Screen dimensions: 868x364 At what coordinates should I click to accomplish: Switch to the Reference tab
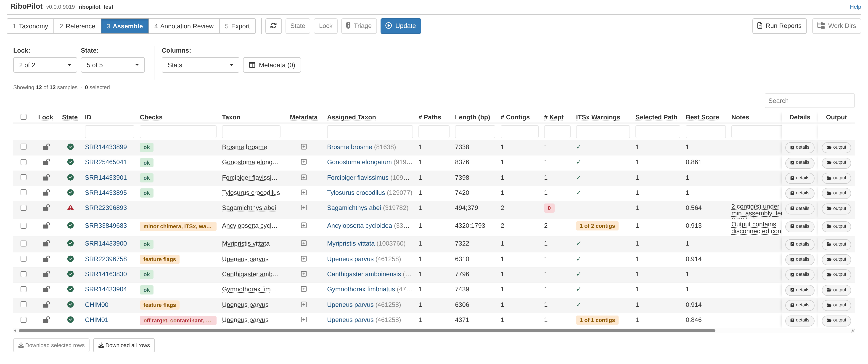click(77, 26)
